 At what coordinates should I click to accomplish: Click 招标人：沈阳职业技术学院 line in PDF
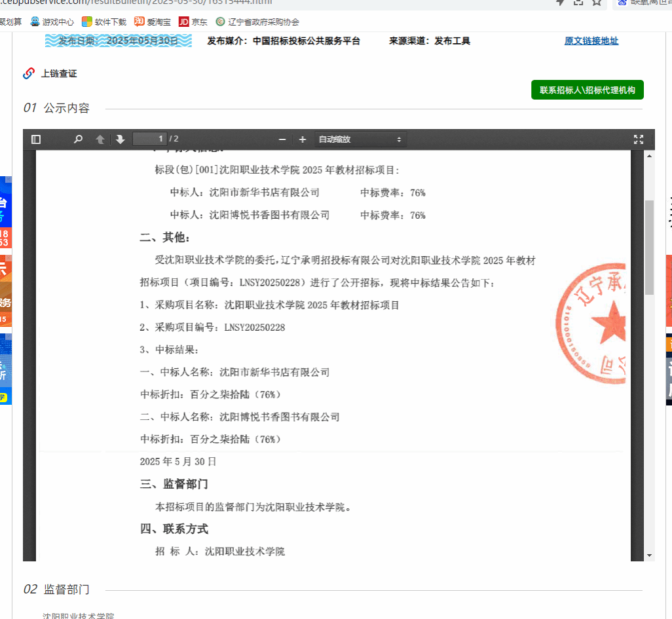click(220, 552)
